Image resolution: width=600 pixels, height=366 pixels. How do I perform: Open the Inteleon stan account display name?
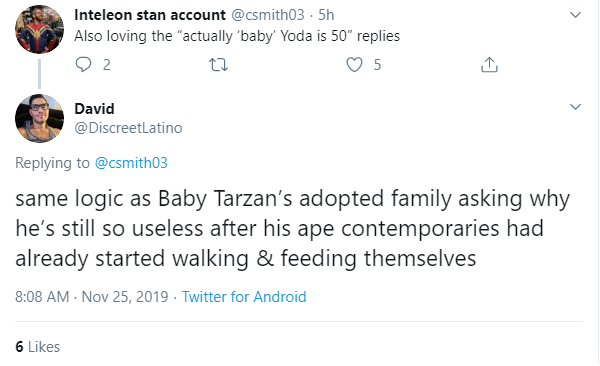pos(150,15)
